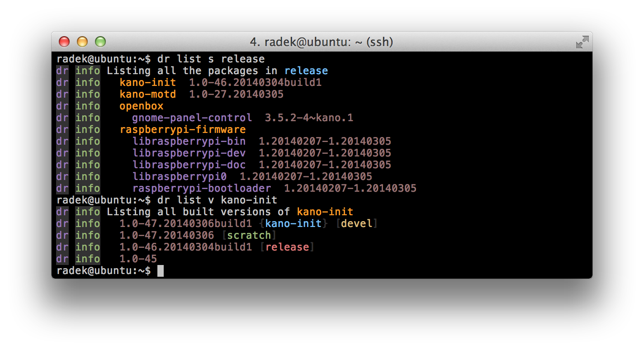The image size is (644, 350).
Task: Click the version '1.0-47.20140306build1'
Action: 186,223
